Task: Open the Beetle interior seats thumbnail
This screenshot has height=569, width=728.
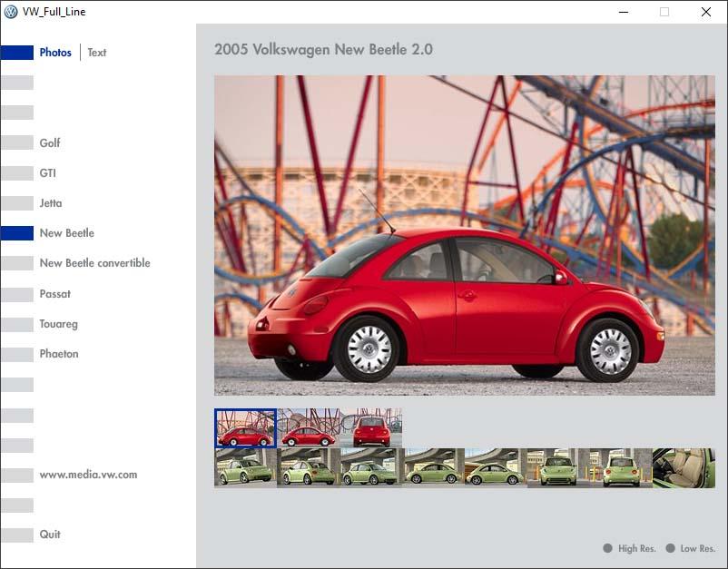Action: point(684,468)
